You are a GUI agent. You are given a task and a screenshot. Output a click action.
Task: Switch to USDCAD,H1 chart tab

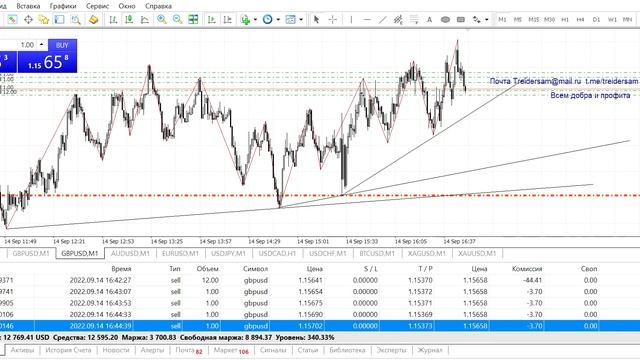click(x=277, y=253)
